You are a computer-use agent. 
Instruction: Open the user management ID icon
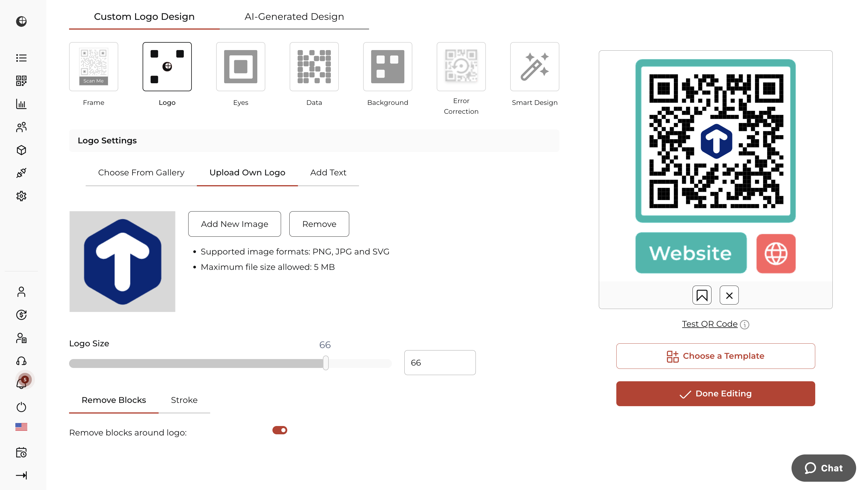tap(21, 338)
